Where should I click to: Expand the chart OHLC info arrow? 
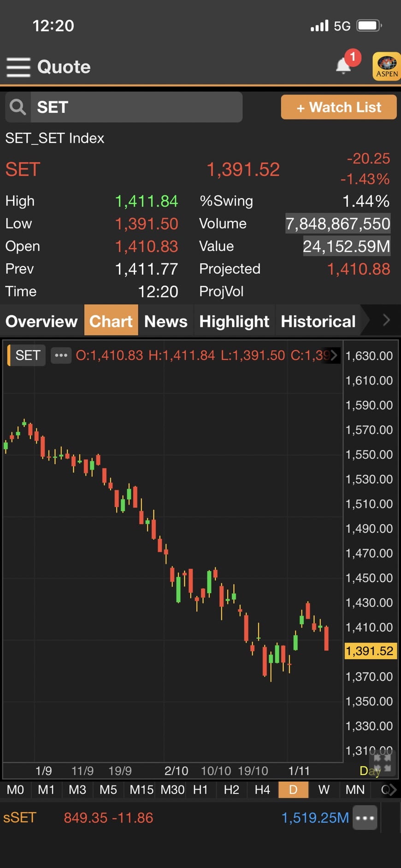[x=334, y=355]
